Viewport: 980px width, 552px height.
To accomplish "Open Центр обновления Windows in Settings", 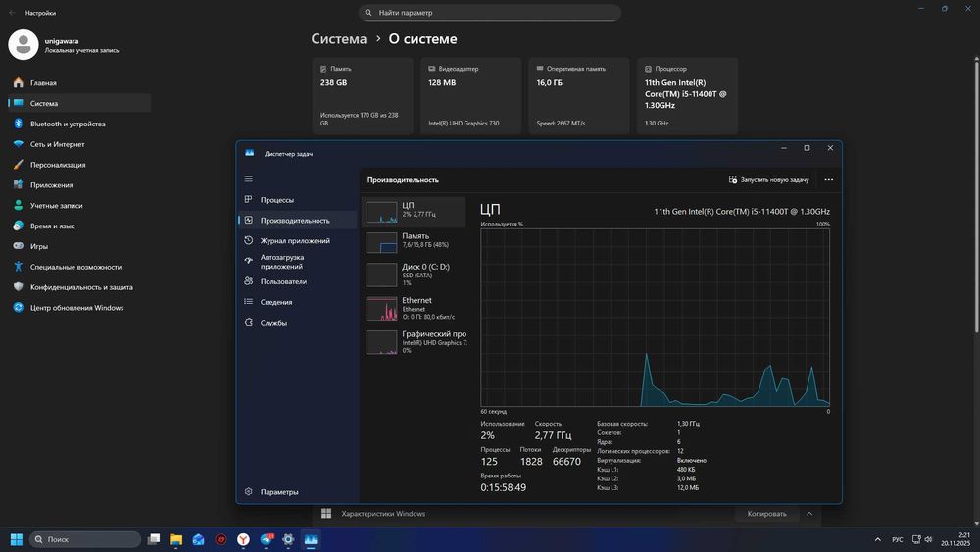I will [79, 308].
